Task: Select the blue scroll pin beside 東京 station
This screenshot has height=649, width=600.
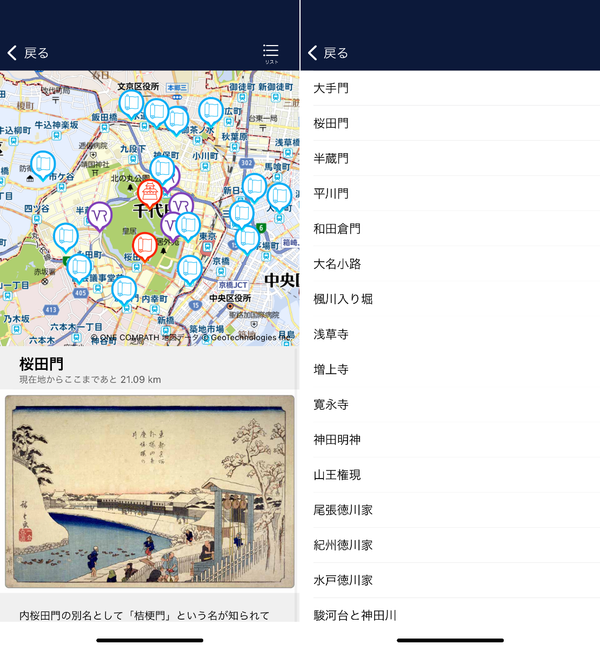Action: coord(188,226)
